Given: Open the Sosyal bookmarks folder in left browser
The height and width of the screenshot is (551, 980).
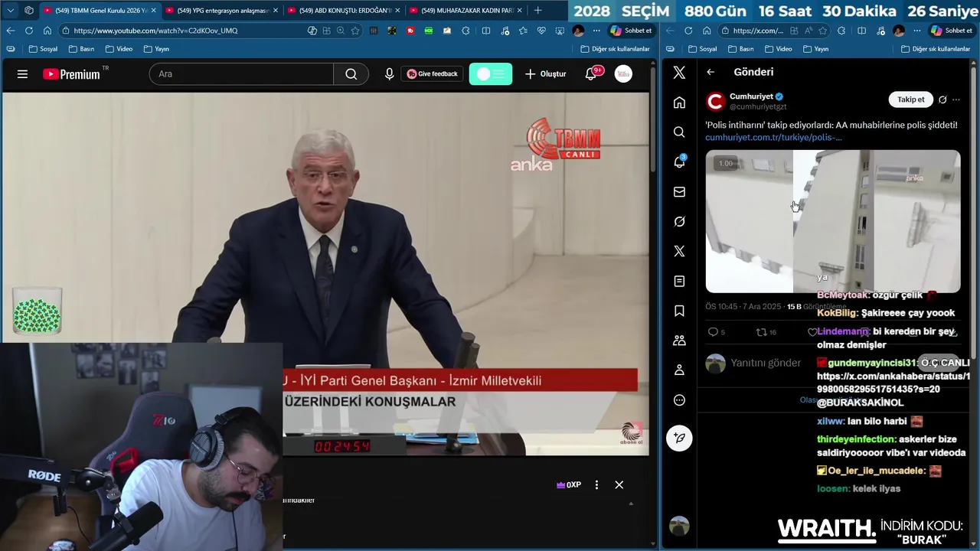Looking at the screenshot, I should click(x=43, y=49).
